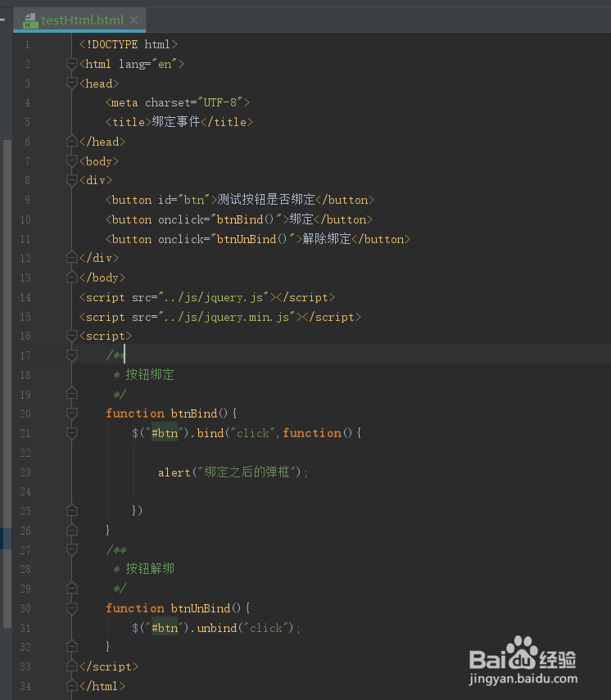
Task: Toggle fold marker on line 25
Action: (x=71, y=510)
